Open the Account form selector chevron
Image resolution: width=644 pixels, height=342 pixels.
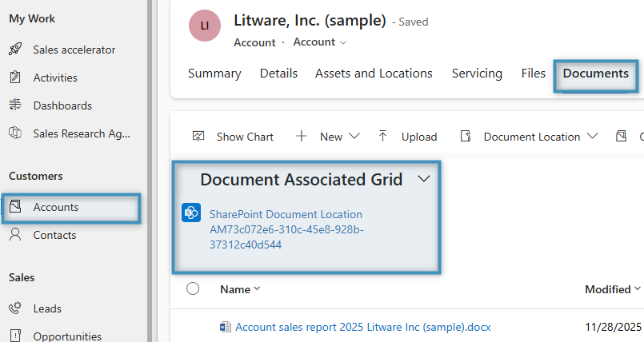pyautogui.click(x=344, y=42)
